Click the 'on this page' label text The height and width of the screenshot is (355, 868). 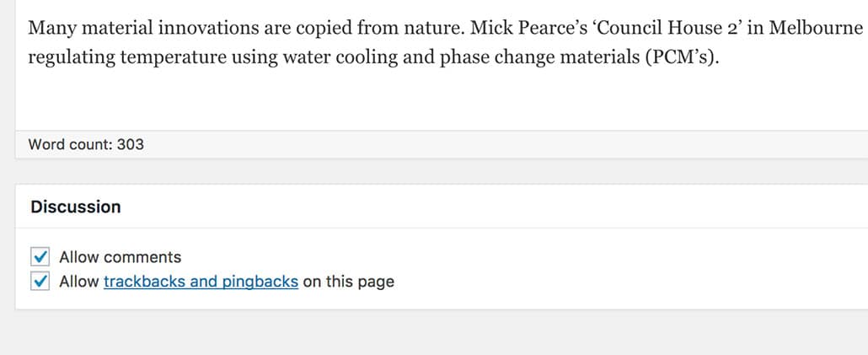point(348,282)
